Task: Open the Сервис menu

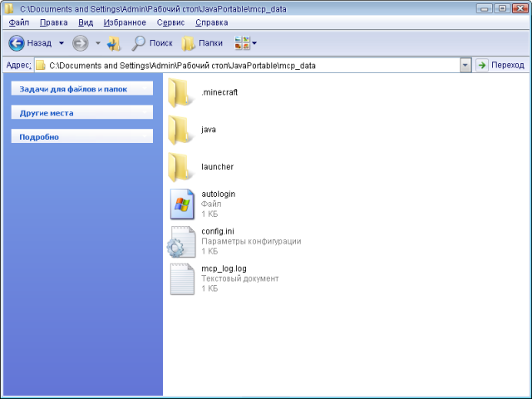Action: click(170, 22)
